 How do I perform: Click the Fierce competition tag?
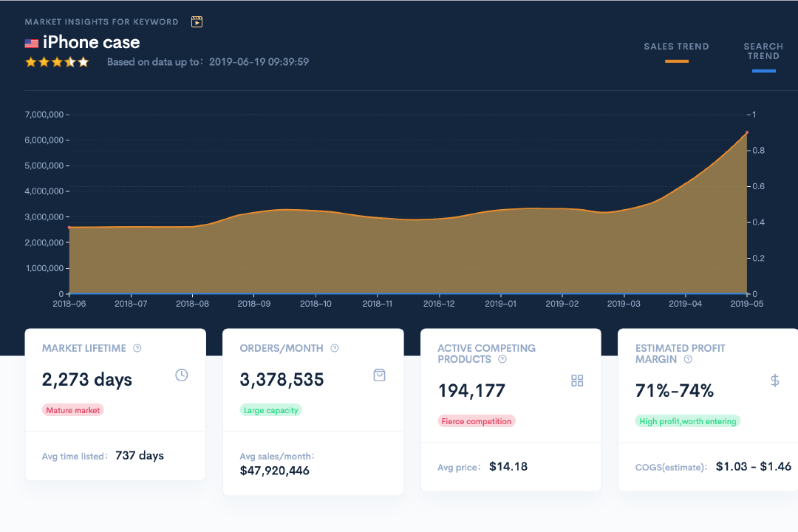click(477, 421)
